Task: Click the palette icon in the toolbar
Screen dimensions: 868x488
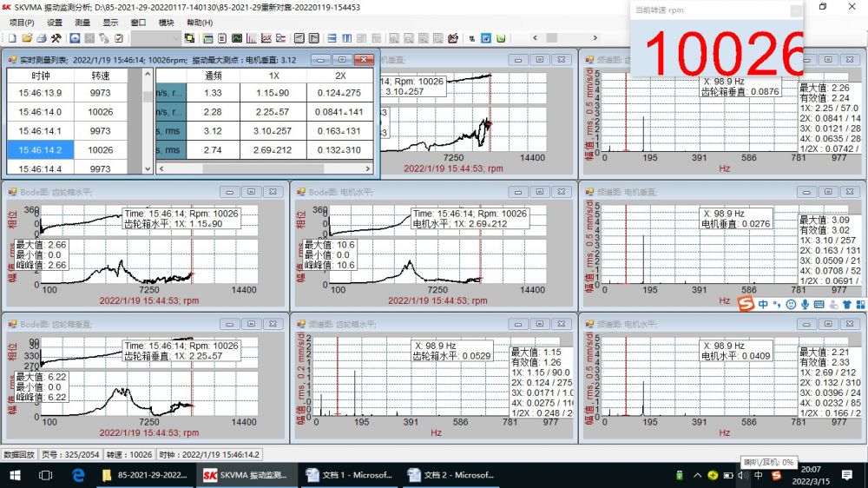Action: click(453, 38)
